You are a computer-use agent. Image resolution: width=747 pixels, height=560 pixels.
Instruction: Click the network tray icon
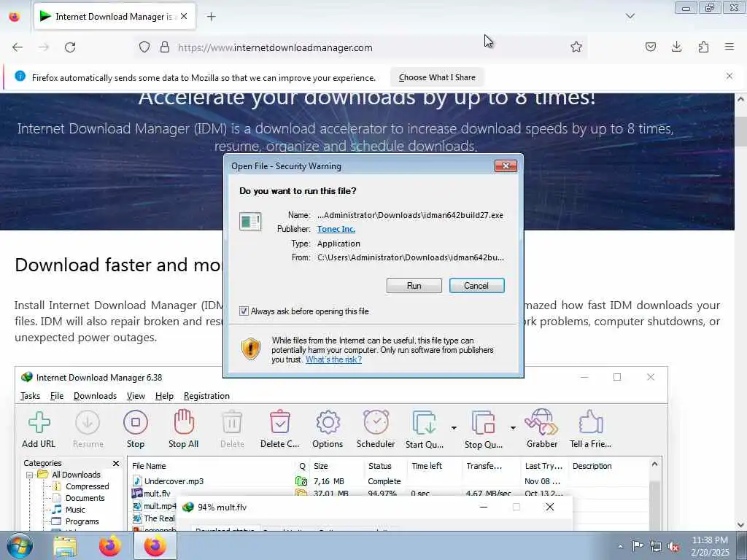click(656, 547)
